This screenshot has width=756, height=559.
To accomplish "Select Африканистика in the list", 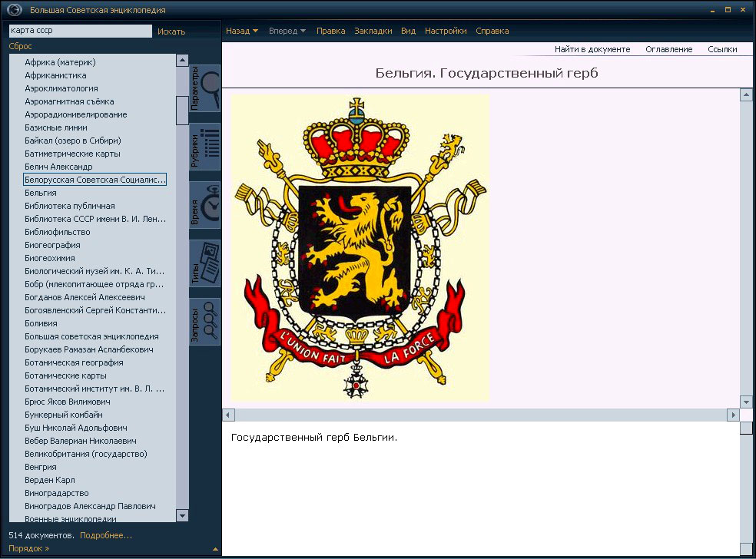I will tap(55, 75).
